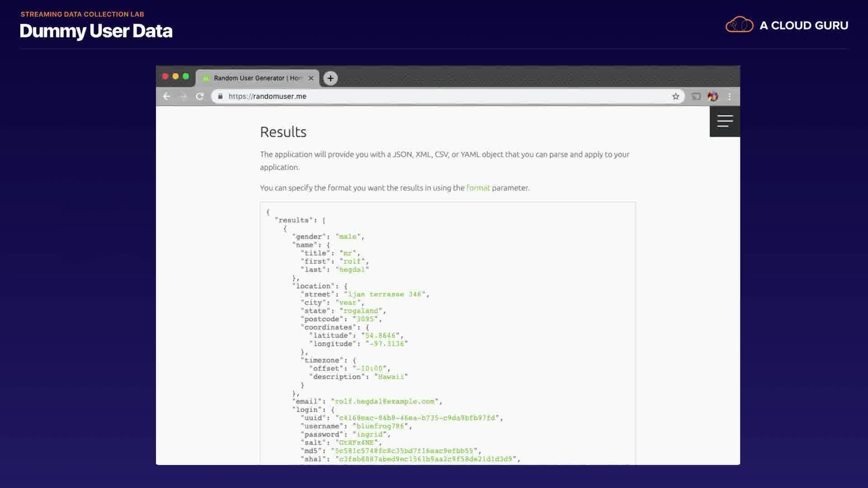Bookmark this page with the star icon
The width and height of the screenshot is (868, 488).
pos(675,96)
